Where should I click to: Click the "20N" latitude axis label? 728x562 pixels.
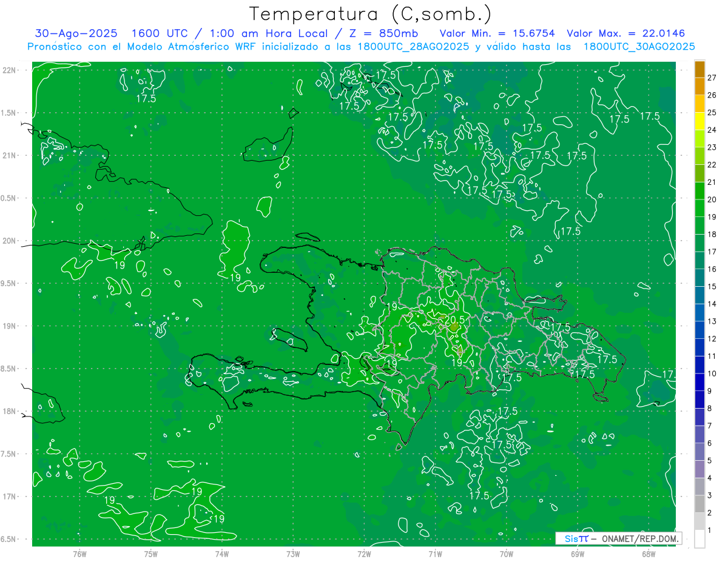(10, 241)
